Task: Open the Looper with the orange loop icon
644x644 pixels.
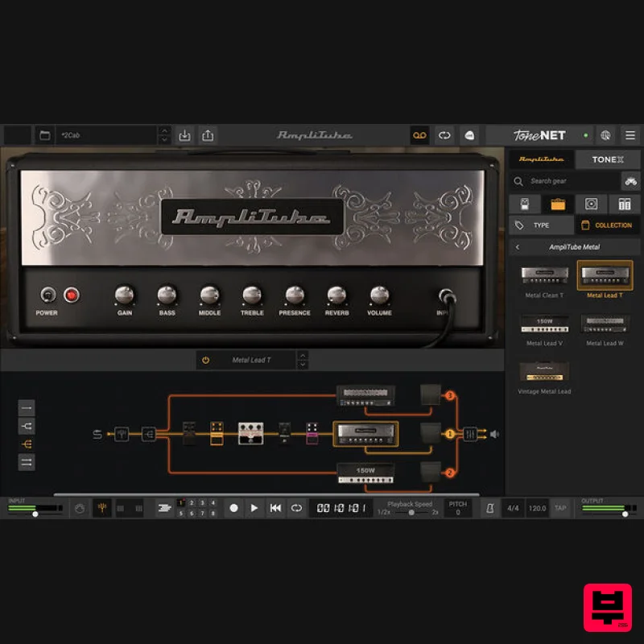Action: point(419,135)
